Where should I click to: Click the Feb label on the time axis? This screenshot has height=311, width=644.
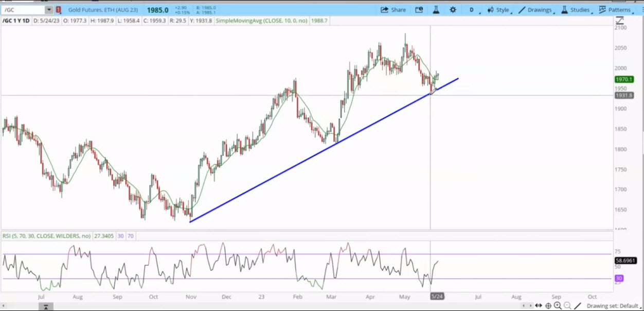point(297,297)
